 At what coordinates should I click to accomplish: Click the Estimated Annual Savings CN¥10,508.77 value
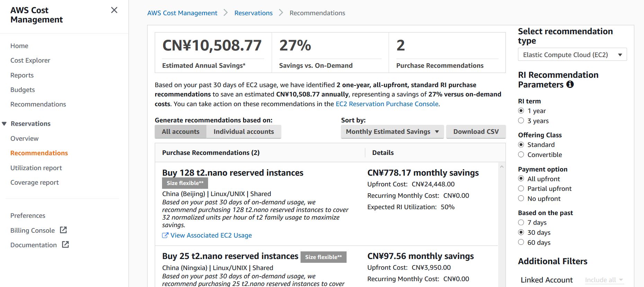tap(212, 45)
